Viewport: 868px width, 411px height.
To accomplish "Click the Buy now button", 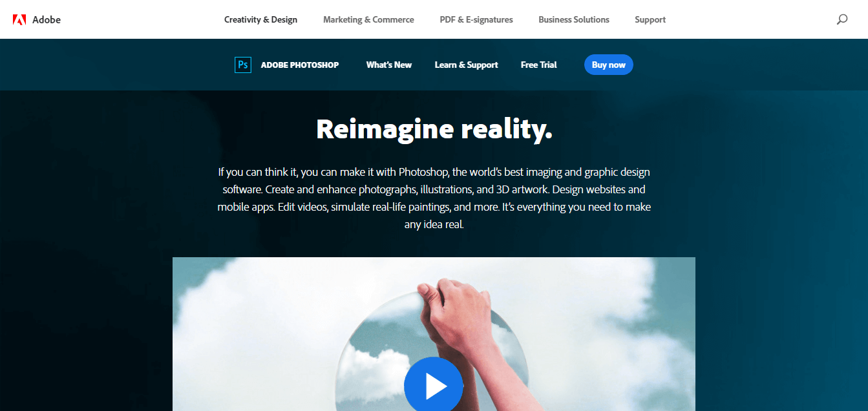I will tap(609, 65).
